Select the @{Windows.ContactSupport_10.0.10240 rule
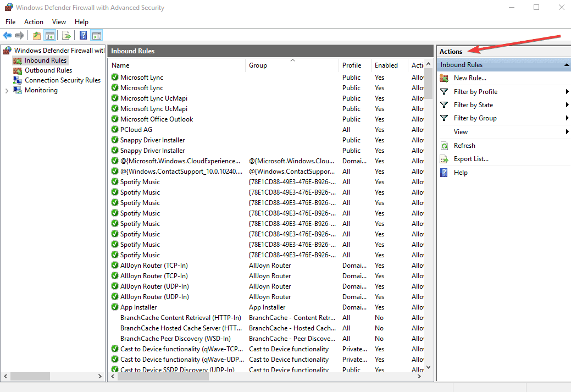The image size is (571, 392). coord(181,171)
